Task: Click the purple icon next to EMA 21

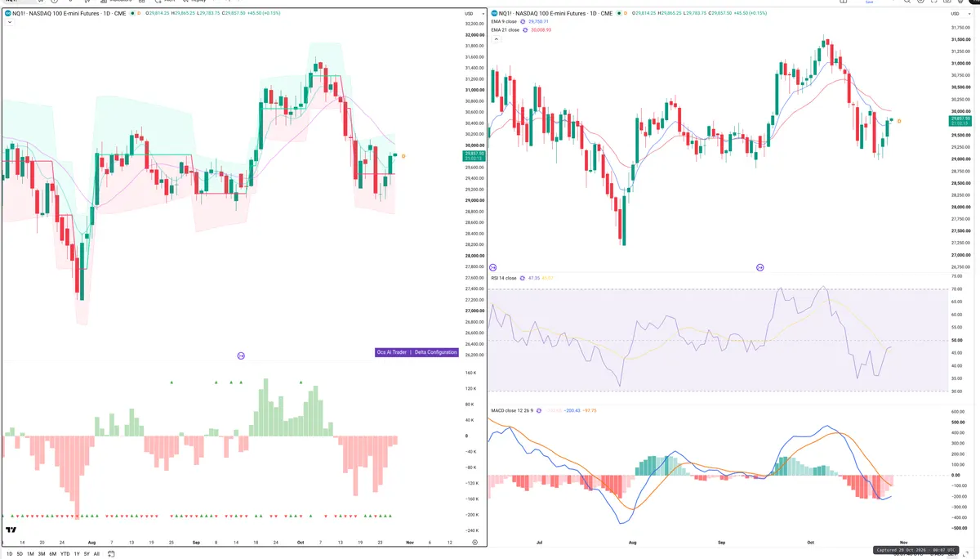Action: point(526,29)
